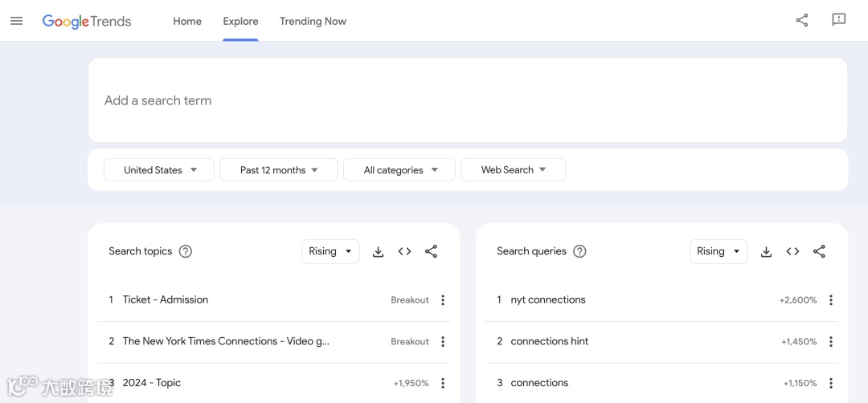Download Search topics data as CSV
Viewport: 868px width, 403px height.
point(378,252)
